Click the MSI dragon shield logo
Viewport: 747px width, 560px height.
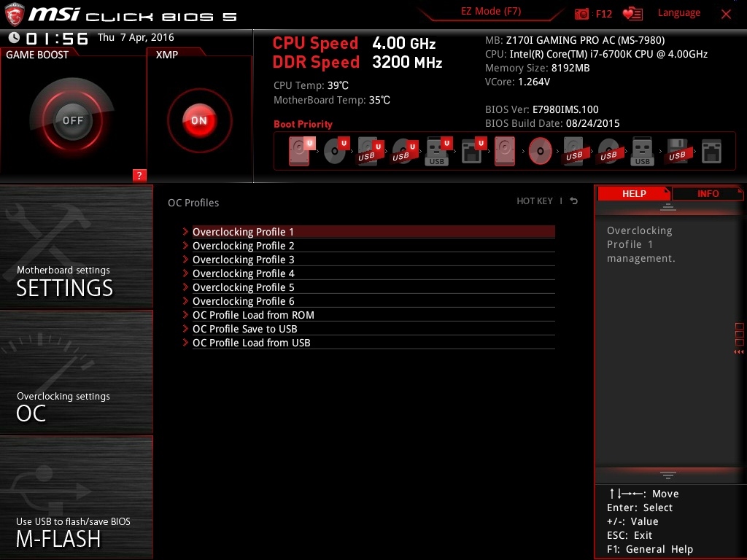[15, 15]
